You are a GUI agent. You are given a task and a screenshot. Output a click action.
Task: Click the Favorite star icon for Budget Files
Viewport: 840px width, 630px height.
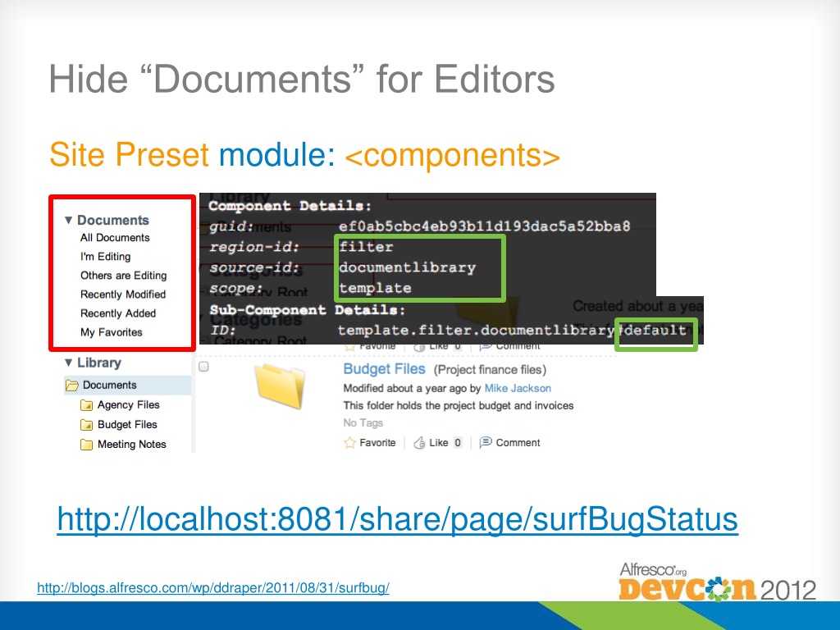click(x=349, y=442)
